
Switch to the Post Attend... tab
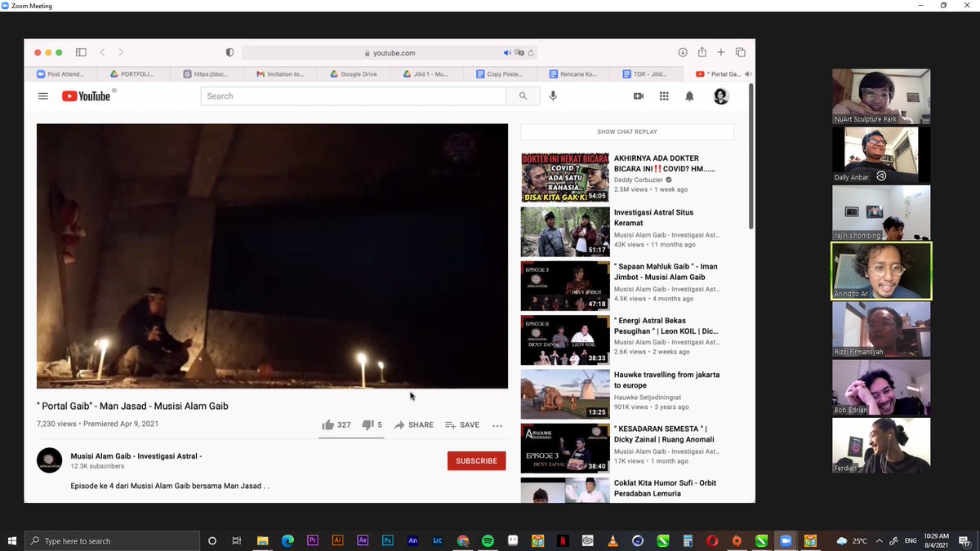tap(61, 73)
